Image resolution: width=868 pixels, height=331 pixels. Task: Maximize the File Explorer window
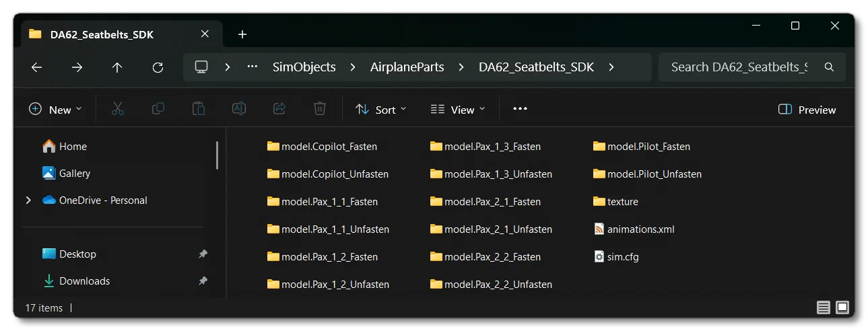(795, 26)
